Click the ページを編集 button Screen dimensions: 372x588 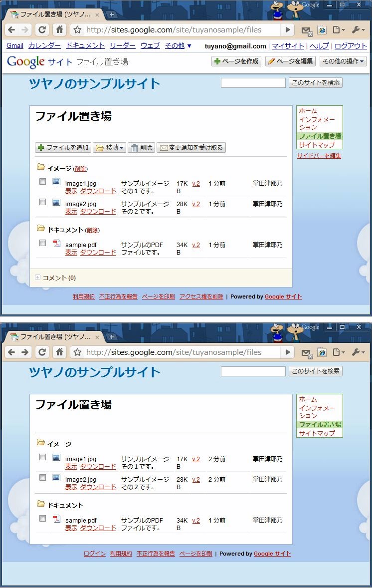point(291,61)
